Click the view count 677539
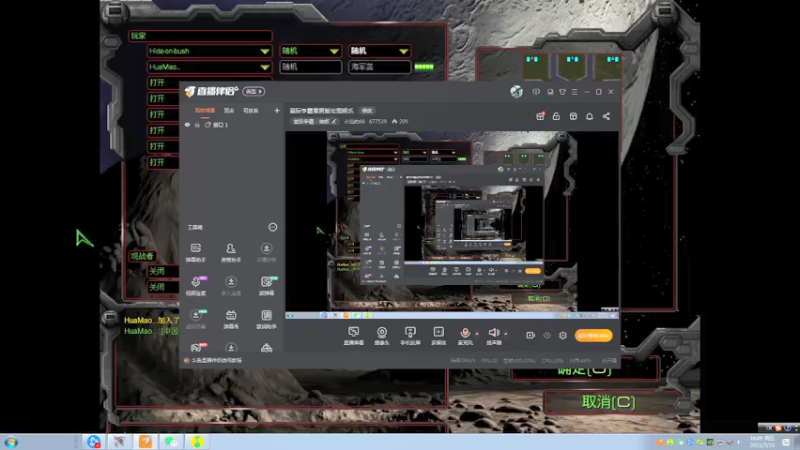This screenshot has height=450, width=800. pos(378,121)
